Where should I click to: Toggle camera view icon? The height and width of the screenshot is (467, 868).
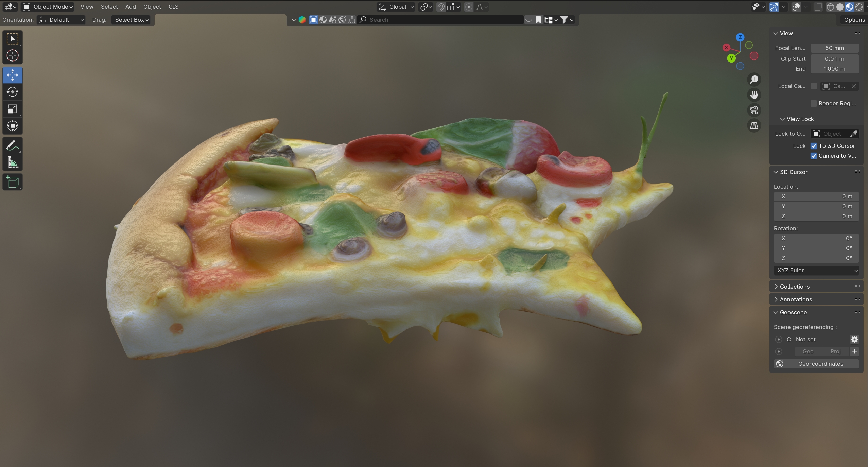(x=754, y=110)
